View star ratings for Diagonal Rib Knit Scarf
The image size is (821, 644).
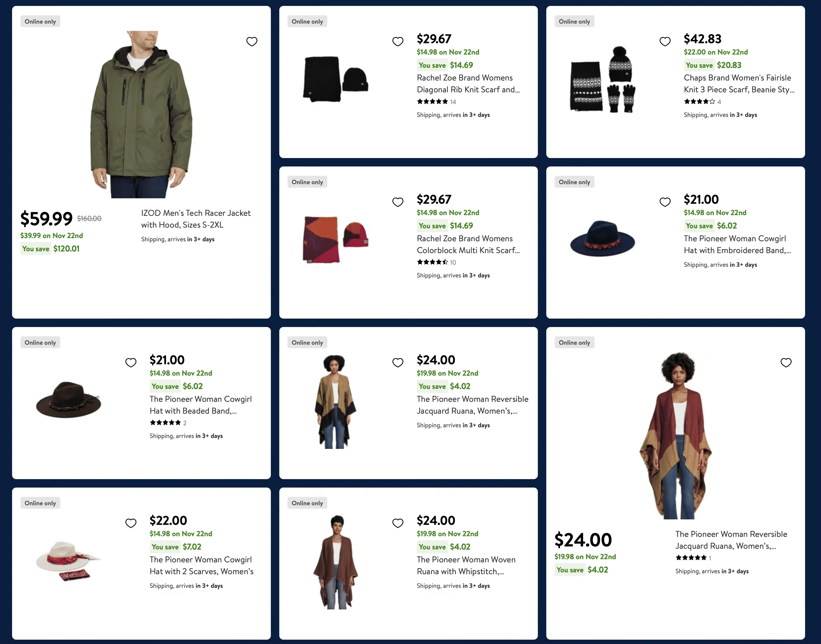coord(436,102)
